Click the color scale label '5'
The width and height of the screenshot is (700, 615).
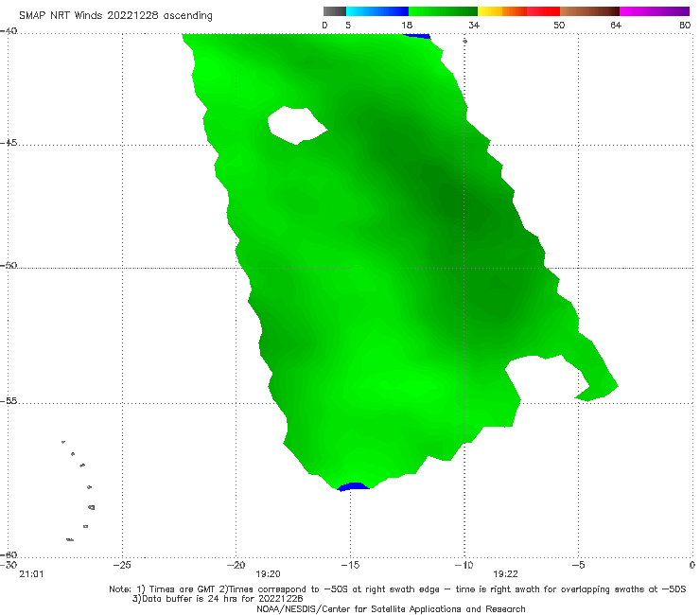point(348,25)
